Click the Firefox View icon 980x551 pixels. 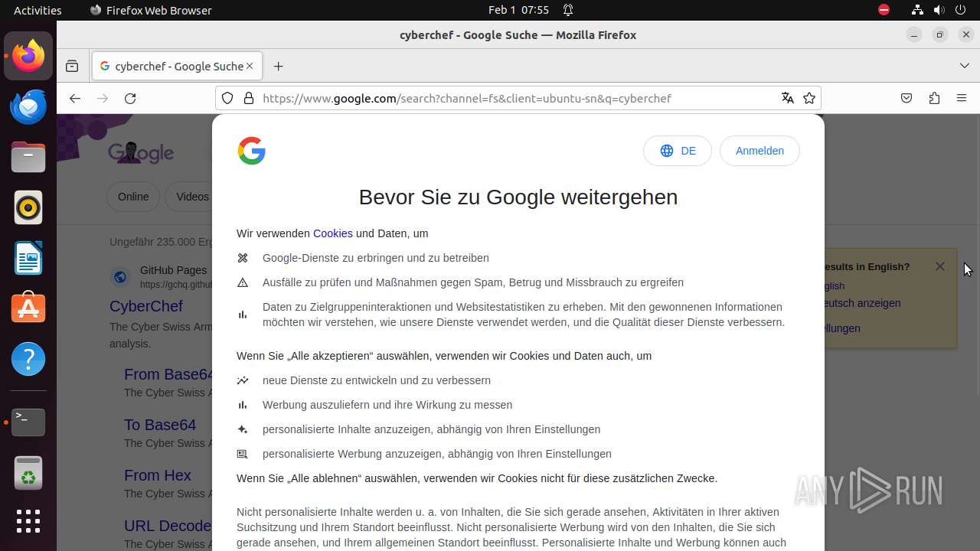click(72, 67)
